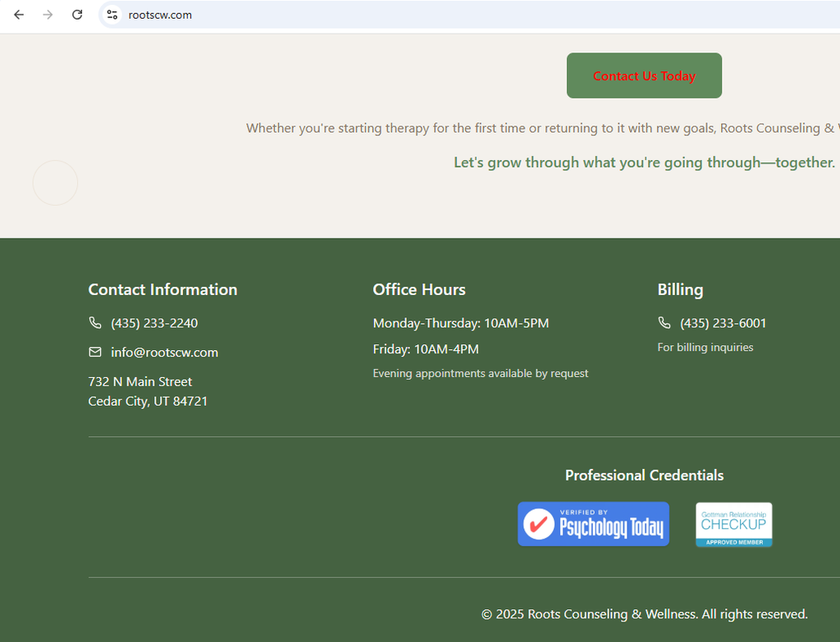Click Friday: 10AM-4PM hours text
Screen dimensions: 840x642
click(x=426, y=349)
